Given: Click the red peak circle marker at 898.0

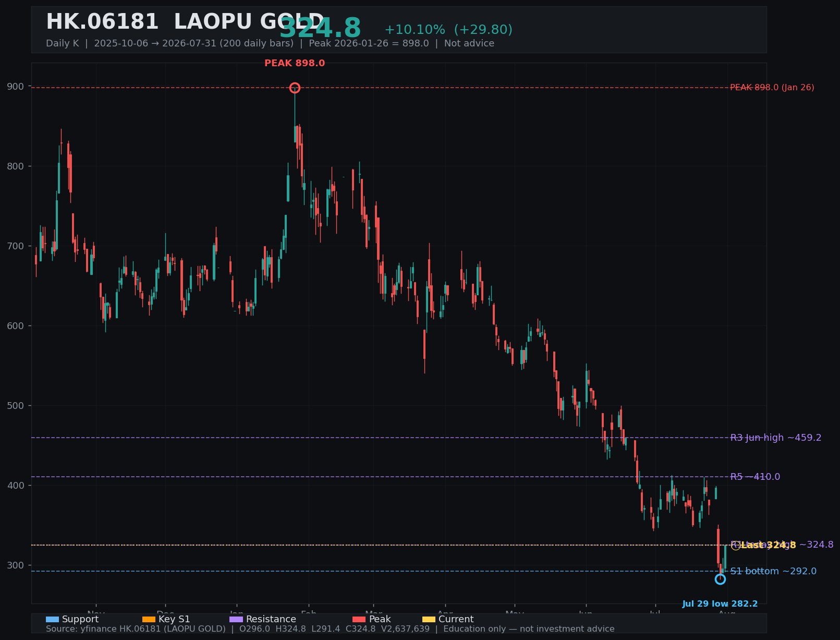Looking at the screenshot, I should pyautogui.click(x=295, y=88).
